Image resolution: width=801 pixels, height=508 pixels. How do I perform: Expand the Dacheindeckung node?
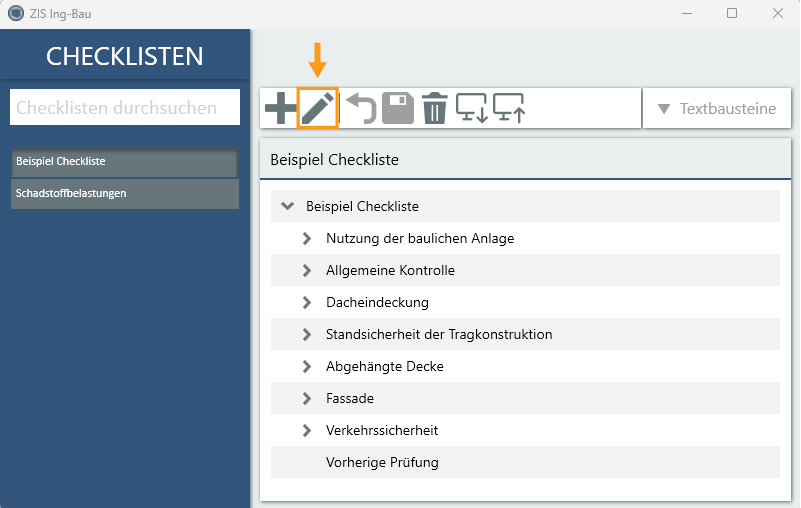[x=307, y=303]
